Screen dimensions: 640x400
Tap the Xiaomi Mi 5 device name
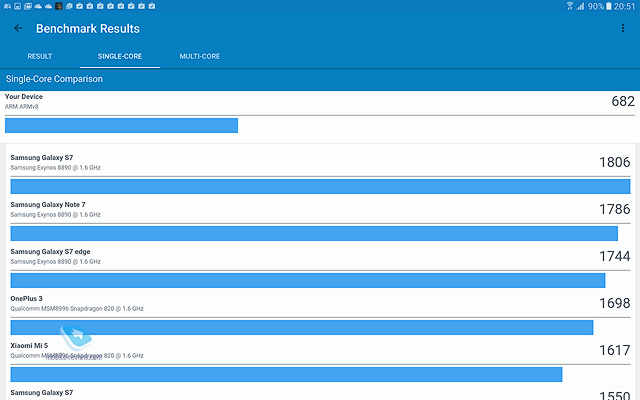pyautogui.click(x=29, y=345)
